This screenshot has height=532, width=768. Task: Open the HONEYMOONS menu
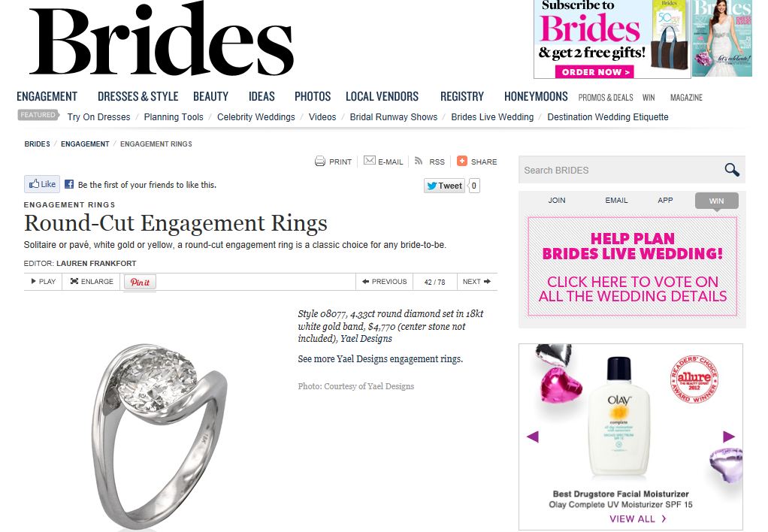coord(536,96)
